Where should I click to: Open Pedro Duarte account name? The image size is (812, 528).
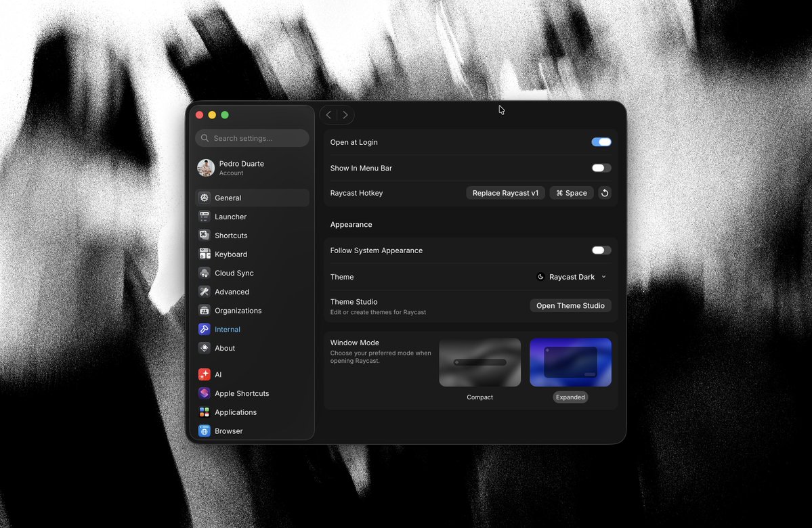(241, 164)
